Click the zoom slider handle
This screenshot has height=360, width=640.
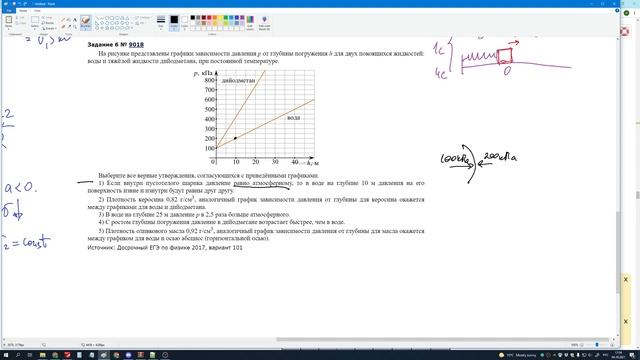pyautogui.click(x=597, y=345)
